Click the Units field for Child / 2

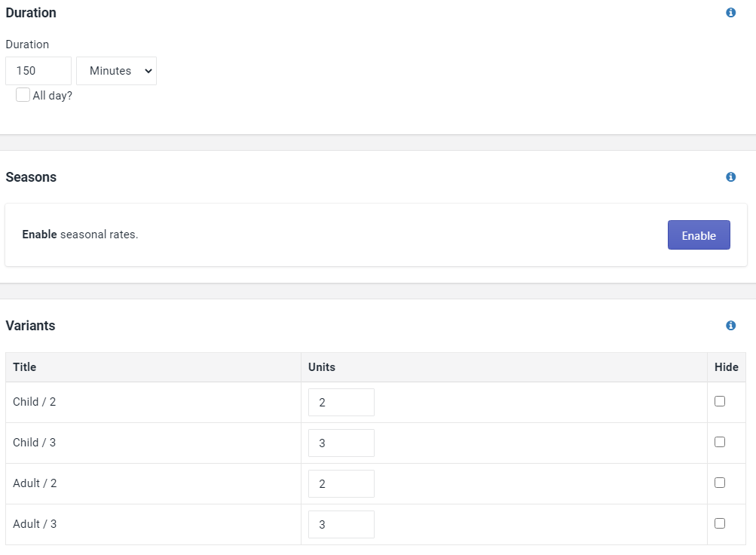[341, 402]
